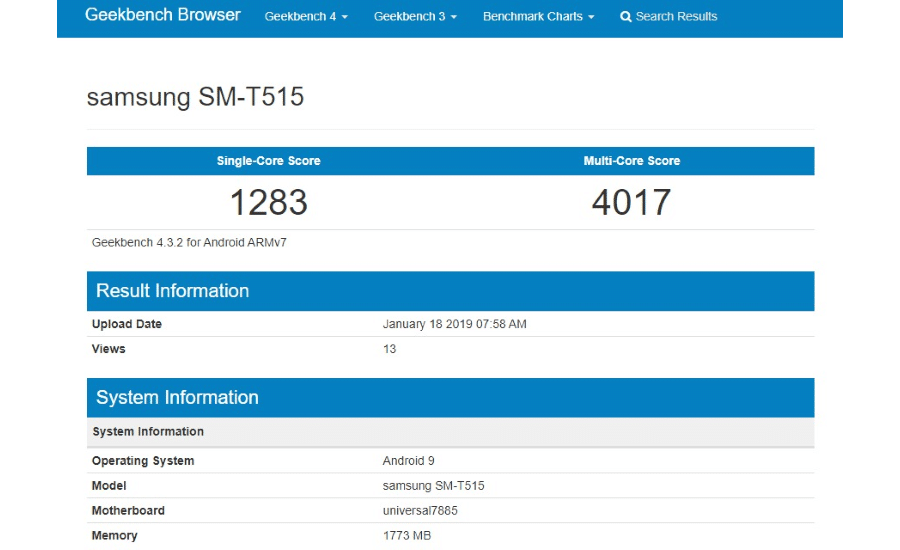Viewport: 900px width, 550px height.
Task: Select the samsung SM-T515 page title
Action: pyautogui.click(x=195, y=96)
